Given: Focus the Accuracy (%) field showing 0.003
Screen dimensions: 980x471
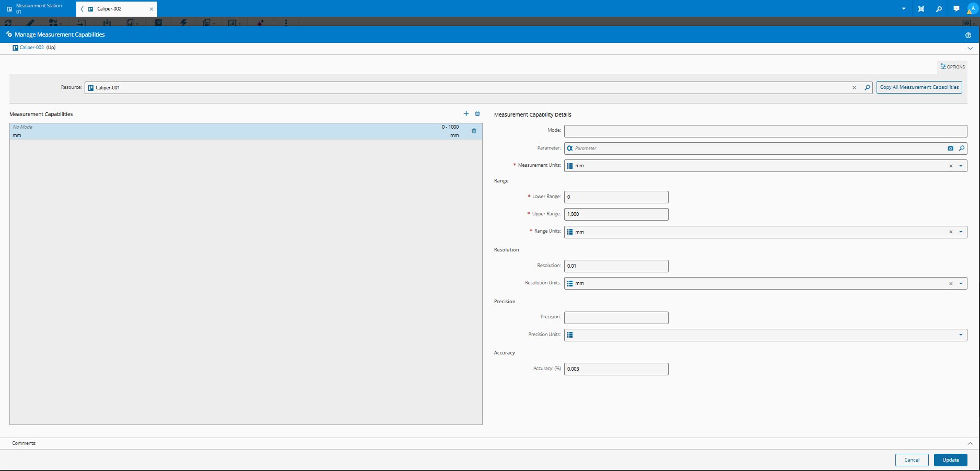Looking at the screenshot, I should (616, 369).
